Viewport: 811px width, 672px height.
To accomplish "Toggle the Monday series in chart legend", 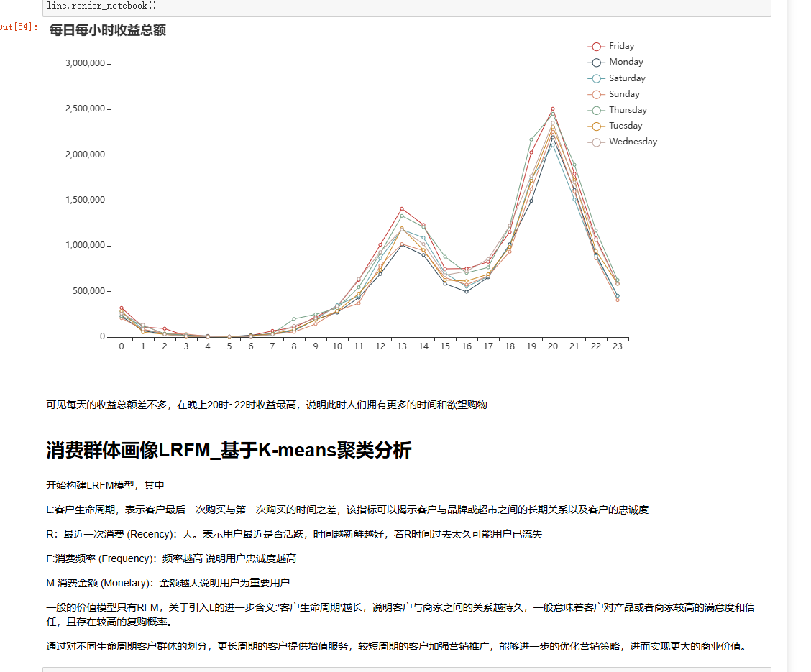I will pyautogui.click(x=615, y=62).
